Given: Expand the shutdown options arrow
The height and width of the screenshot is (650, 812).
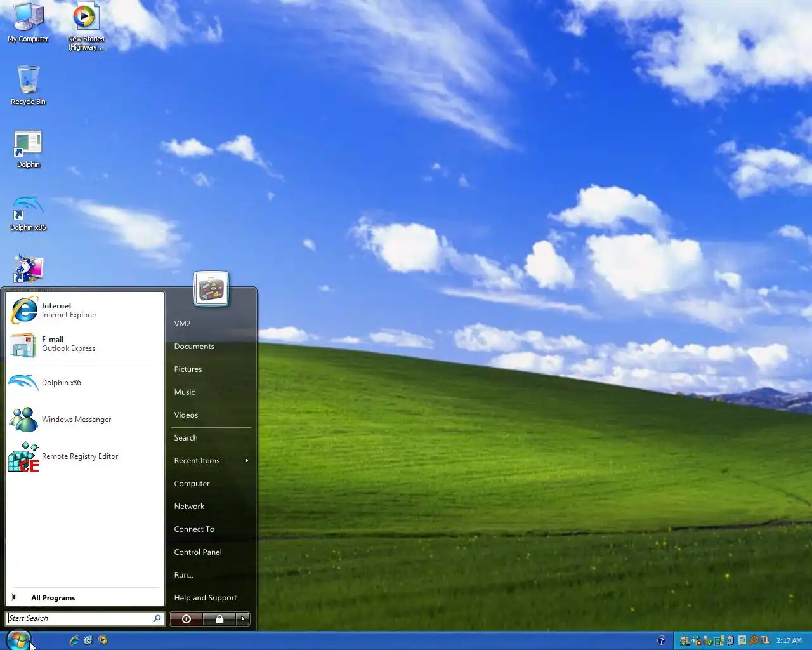Looking at the screenshot, I should click(x=243, y=619).
